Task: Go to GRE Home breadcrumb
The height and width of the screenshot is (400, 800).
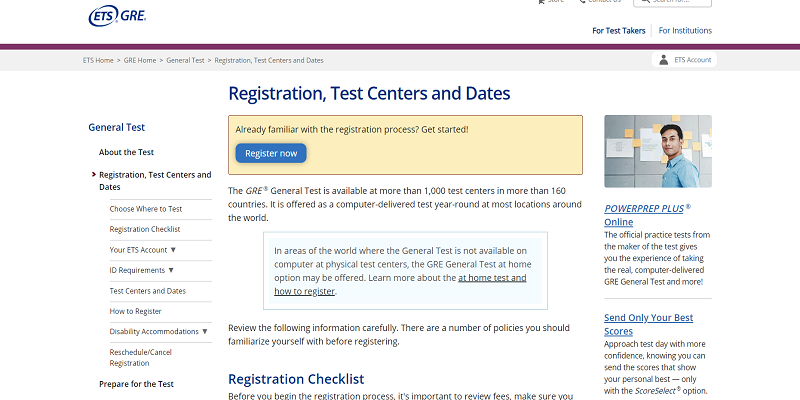Action: [x=141, y=60]
